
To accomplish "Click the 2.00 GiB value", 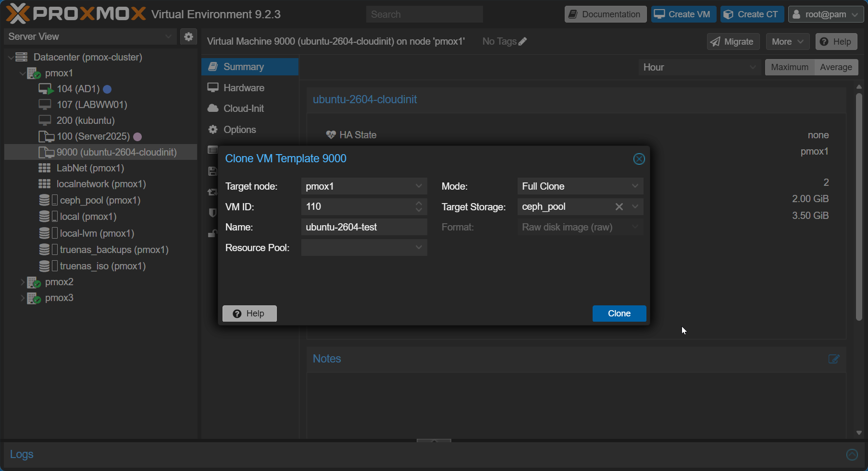I will point(810,199).
